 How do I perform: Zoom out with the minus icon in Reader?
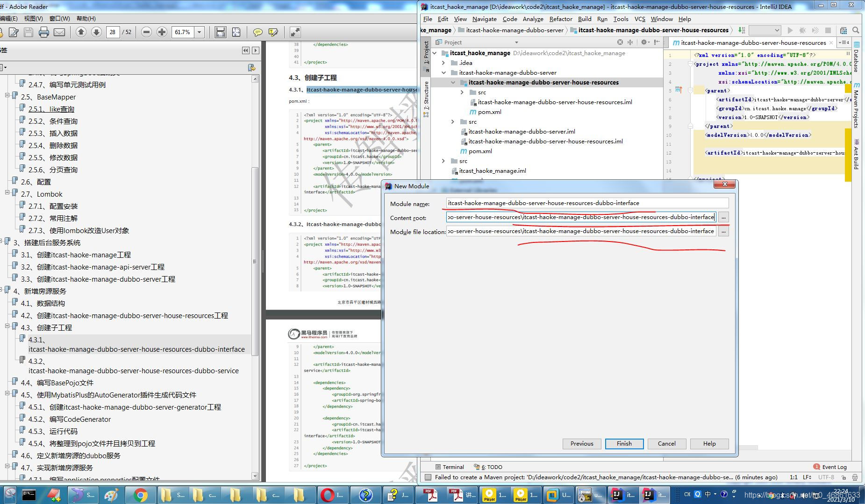(146, 32)
